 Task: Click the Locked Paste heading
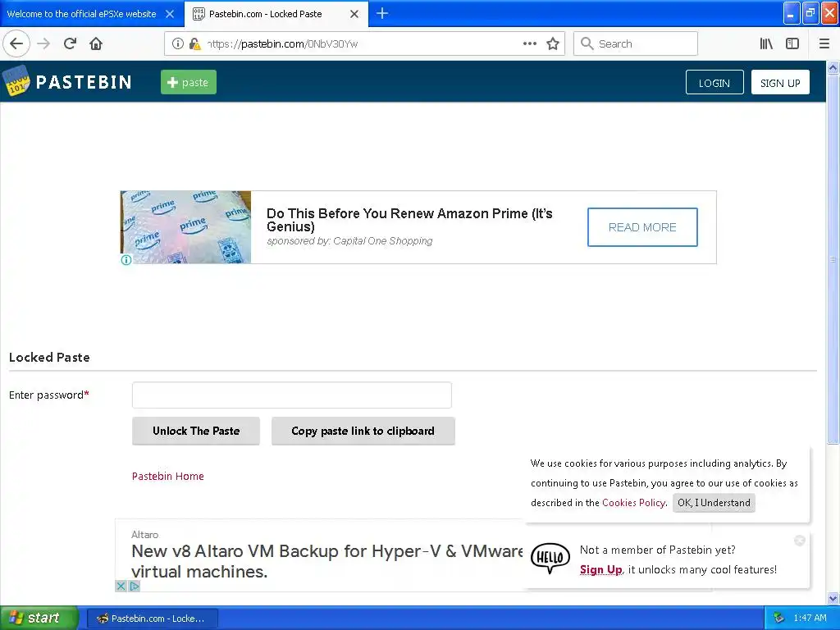coord(49,358)
